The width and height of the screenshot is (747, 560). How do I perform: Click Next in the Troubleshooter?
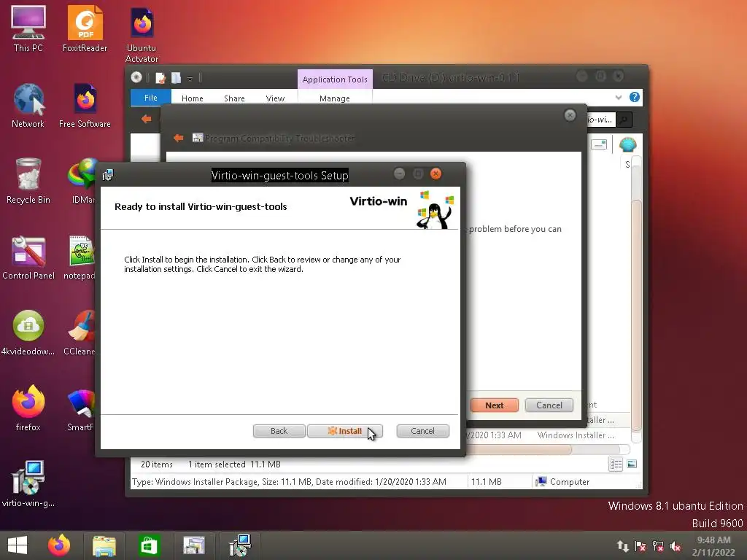point(495,405)
